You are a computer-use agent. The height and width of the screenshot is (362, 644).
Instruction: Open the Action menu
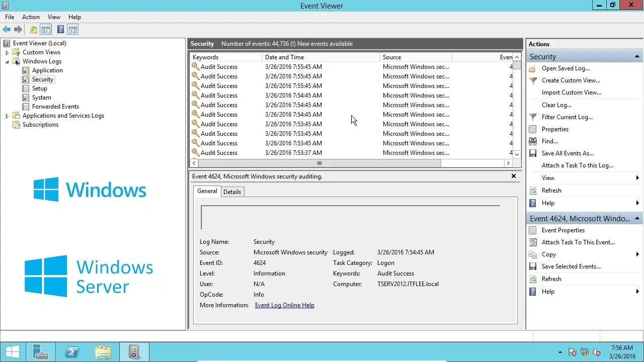31,17
